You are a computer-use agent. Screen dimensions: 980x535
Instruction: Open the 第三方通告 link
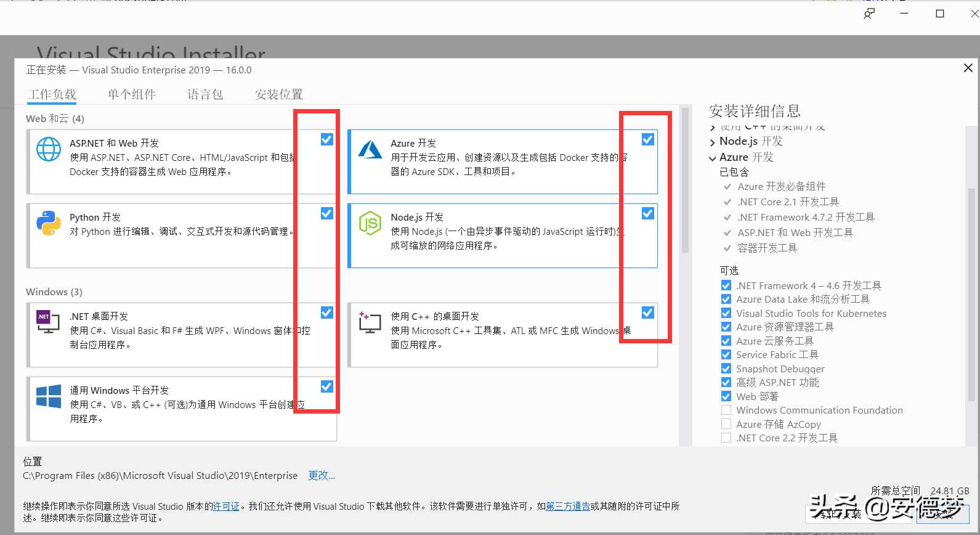[568, 506]
